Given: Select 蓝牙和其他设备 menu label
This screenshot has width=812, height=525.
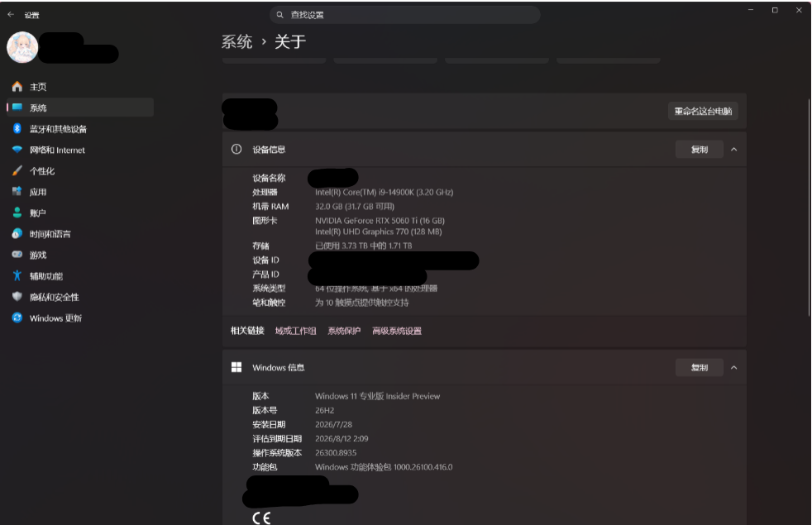Looking at the screenshot, I should (58, 129).
